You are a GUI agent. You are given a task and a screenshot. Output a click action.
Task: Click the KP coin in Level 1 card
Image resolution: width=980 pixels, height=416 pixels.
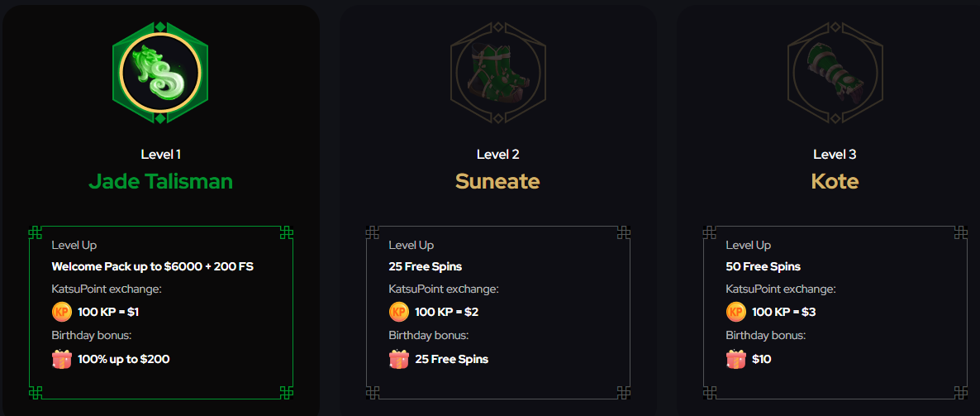pyautogui.click(x=61, y=312)
